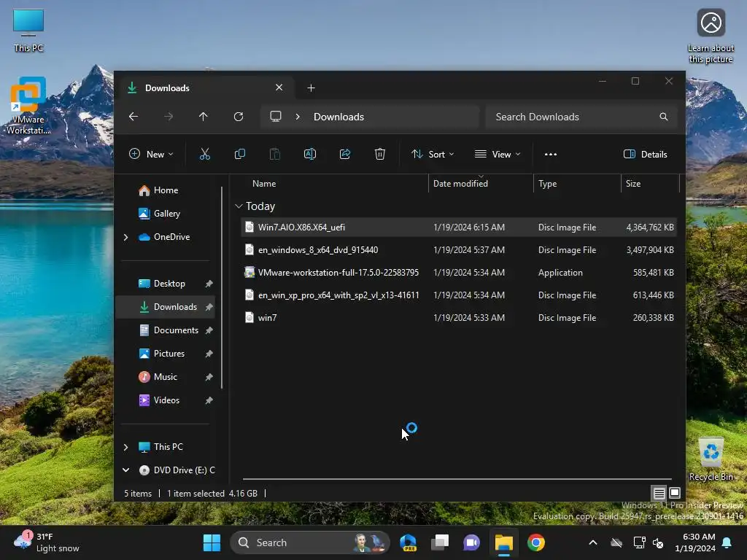
Task: Open the pinned Pictures folder
Action: pos(169,354)
